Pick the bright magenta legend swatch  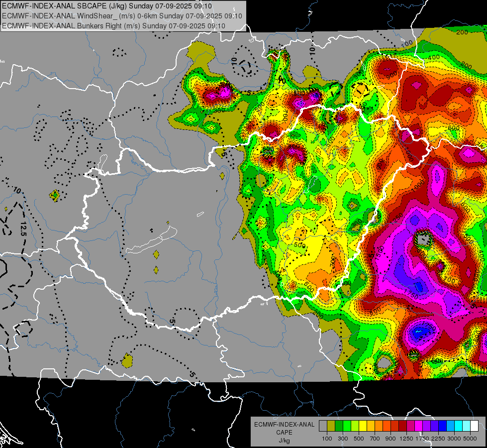pyautogui.click(x=419, y=426)
